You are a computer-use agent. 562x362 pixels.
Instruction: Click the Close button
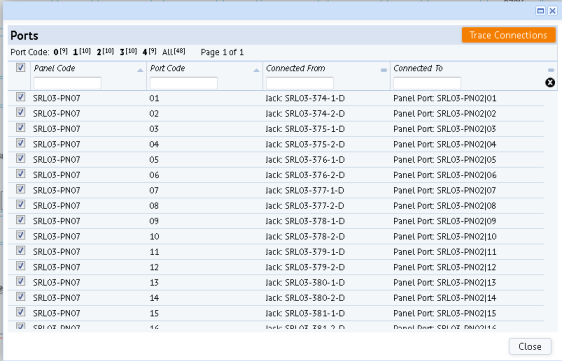click(x=530, y=347)
